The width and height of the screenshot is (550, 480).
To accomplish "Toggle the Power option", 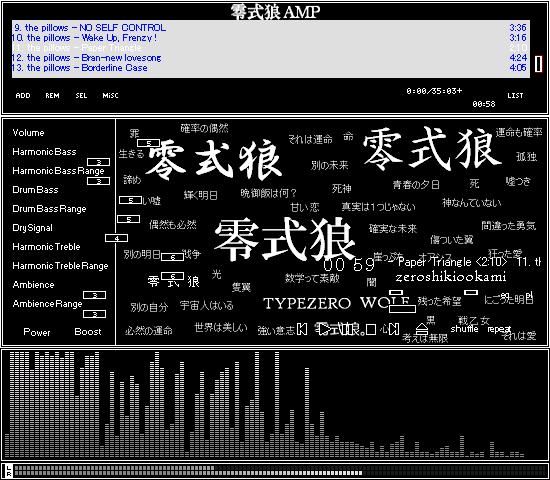I will (37, 332).
